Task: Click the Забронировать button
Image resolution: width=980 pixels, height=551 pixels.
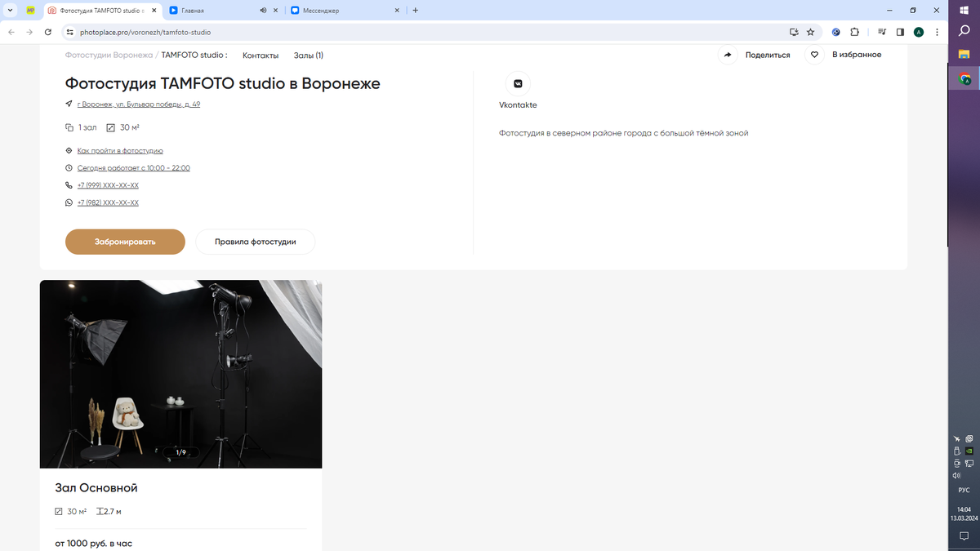Action: coord(125,242)
